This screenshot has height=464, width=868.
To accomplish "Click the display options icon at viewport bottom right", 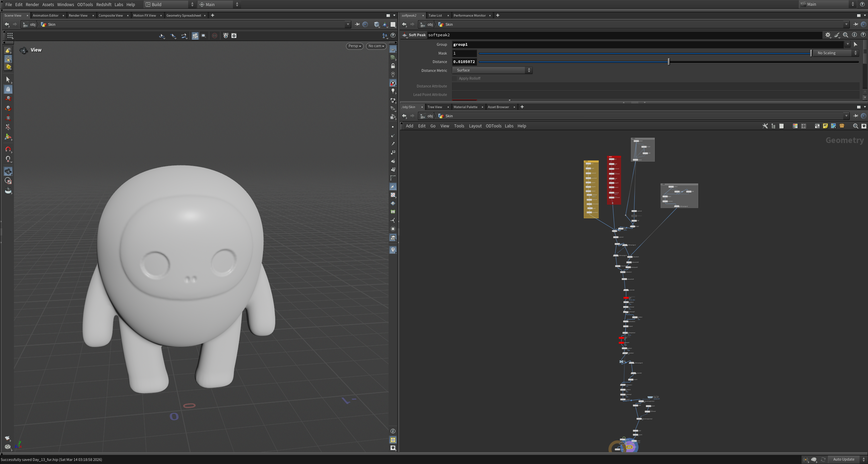I will [393, 448].
